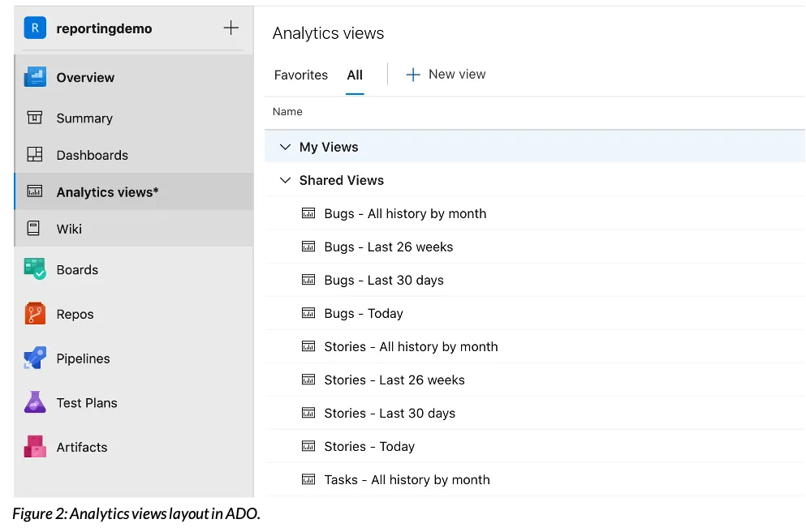Click the reportingdemo project name
Viewport: 806px width, 532px height.
(104, 28)
